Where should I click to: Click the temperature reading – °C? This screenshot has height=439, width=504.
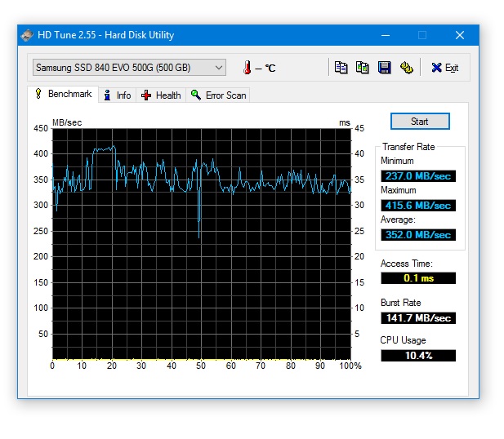click(265, 68)
